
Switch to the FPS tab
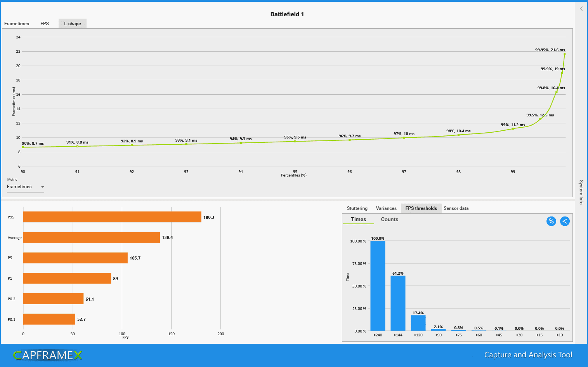45,24
